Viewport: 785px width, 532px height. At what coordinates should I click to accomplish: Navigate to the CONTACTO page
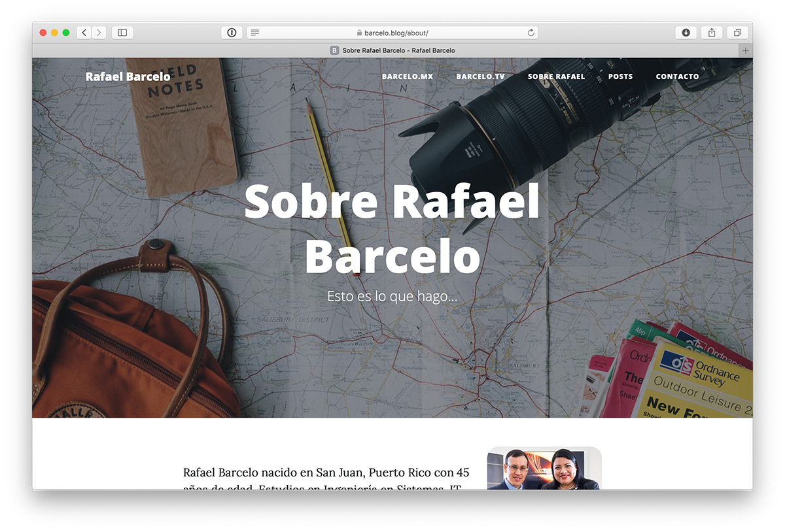coord(677,76)
